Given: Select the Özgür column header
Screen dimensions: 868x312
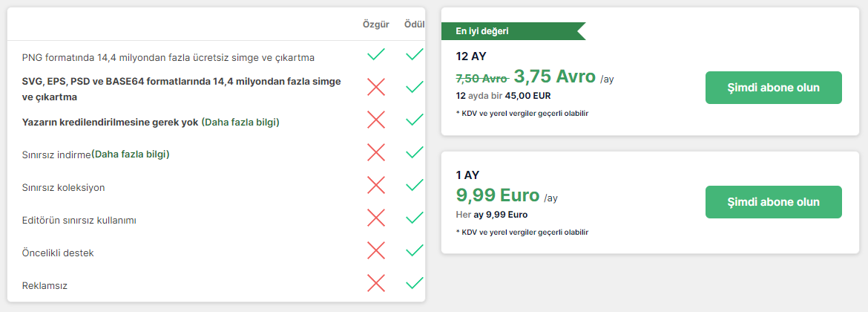Looking at the screenshot, I should pyautogui.click(x=375, y=25).
